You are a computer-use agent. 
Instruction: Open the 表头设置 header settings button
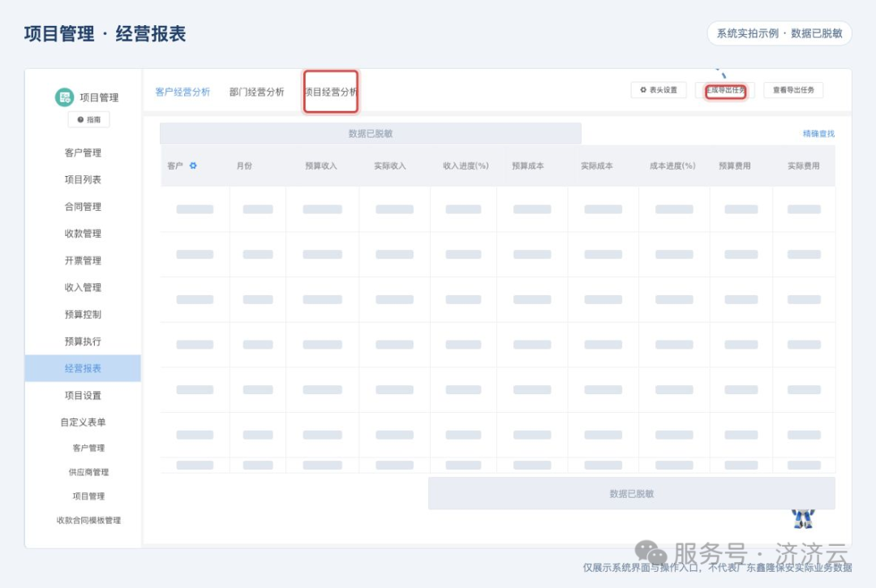point(659,90)
